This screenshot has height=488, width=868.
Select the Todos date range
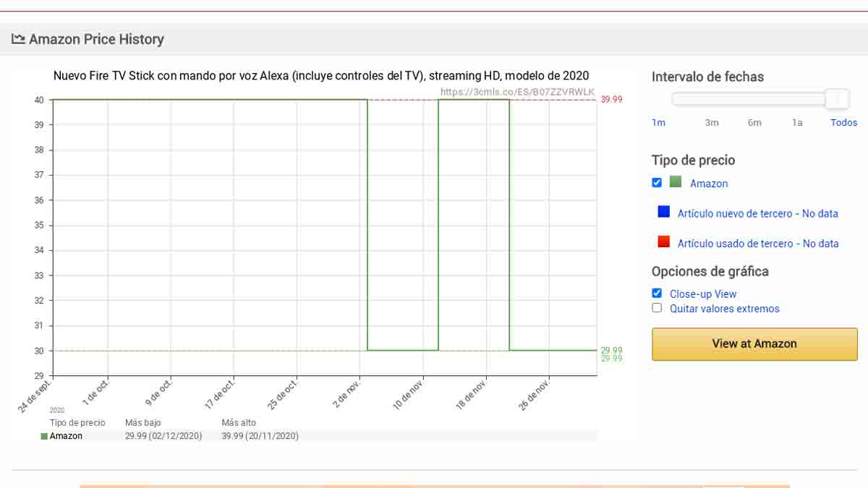coord(843,123)
